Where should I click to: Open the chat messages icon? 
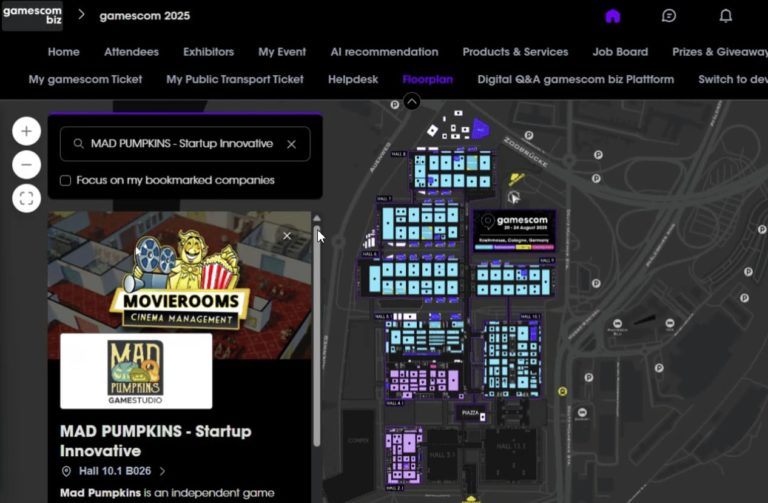669,16
